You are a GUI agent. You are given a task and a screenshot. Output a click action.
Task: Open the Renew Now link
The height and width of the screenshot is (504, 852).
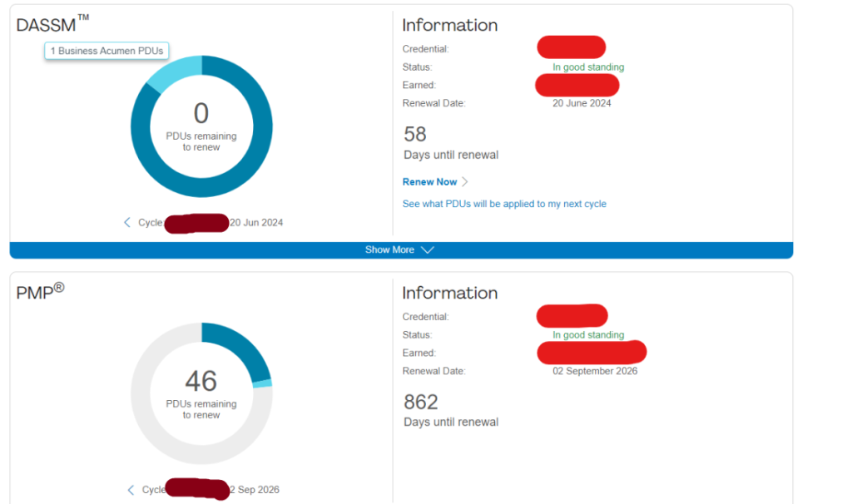pyautogui.click(x=429, y=182)
